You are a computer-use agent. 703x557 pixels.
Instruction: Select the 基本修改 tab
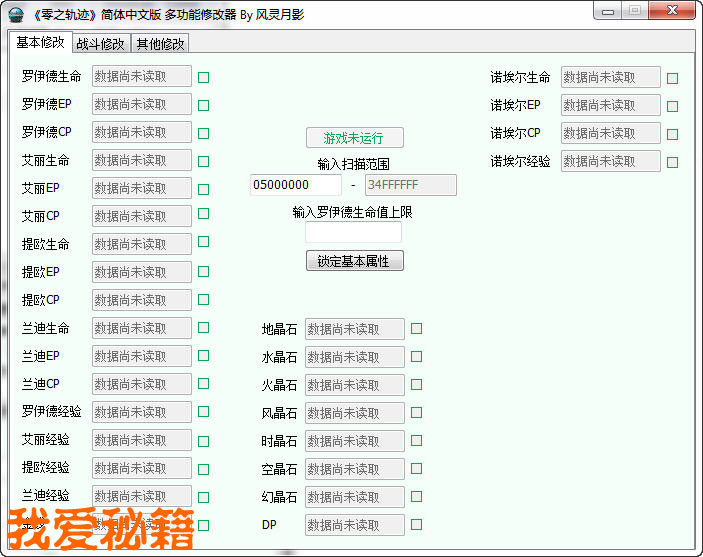click(x=40, y=42)
